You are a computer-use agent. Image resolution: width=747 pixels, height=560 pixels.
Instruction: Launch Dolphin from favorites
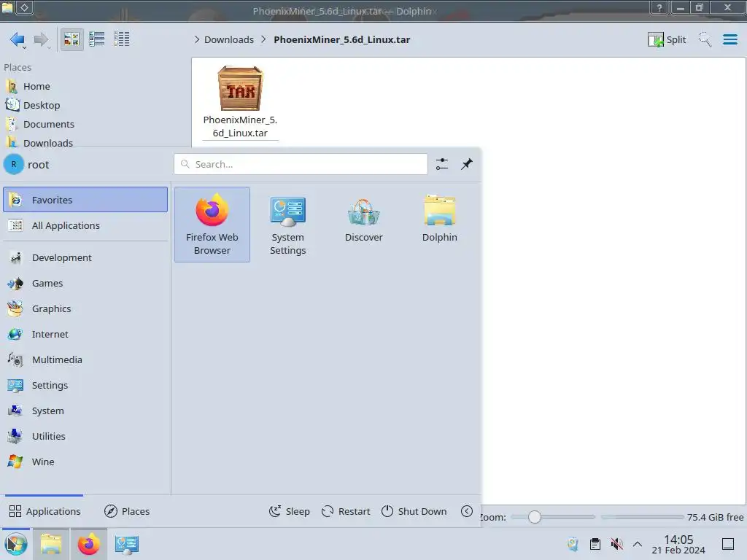(439, 225)
